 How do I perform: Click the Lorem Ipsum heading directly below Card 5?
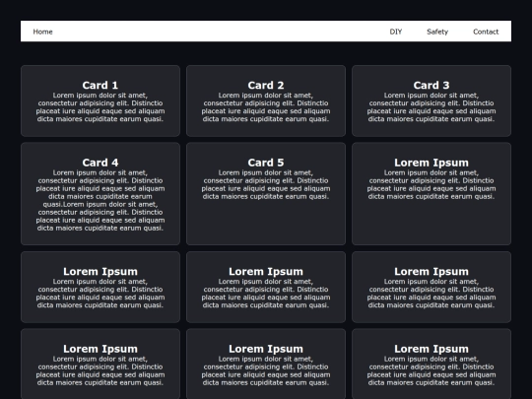click(266, 272)
